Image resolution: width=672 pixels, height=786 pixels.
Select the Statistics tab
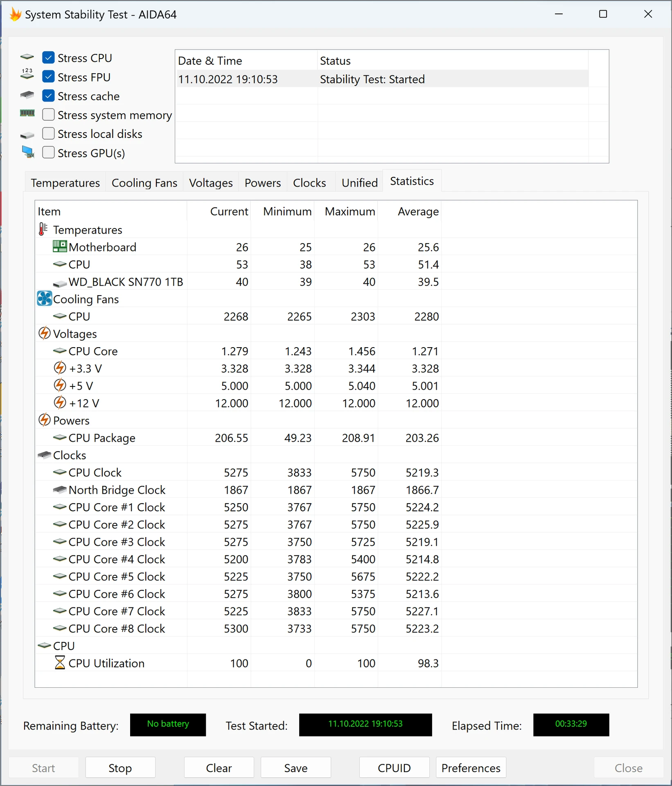coord(412,181)
